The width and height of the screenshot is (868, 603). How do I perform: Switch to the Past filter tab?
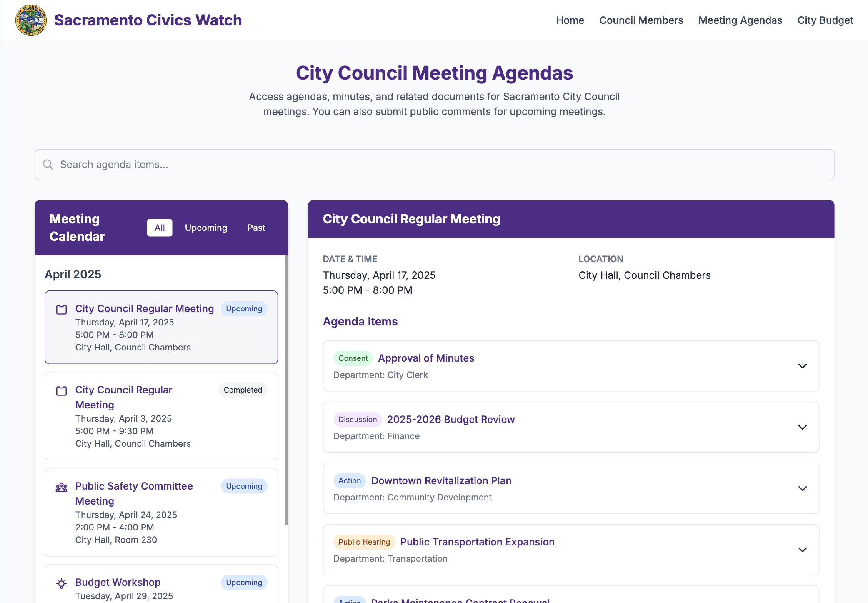(256, 228)
